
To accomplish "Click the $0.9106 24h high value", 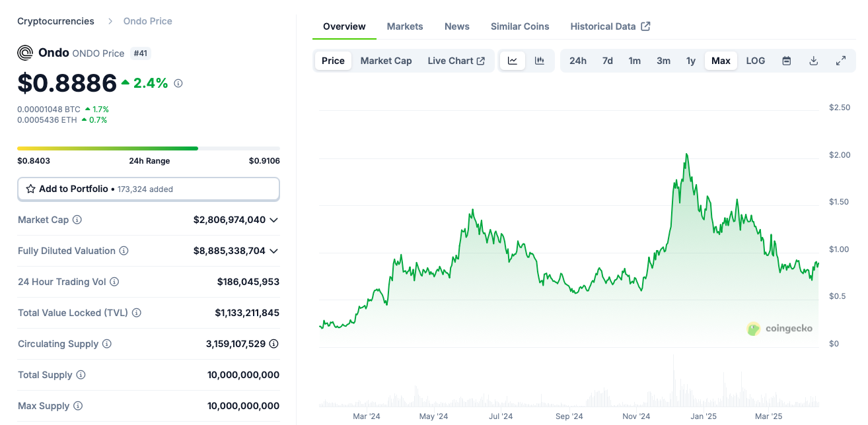I will (264, 160).
